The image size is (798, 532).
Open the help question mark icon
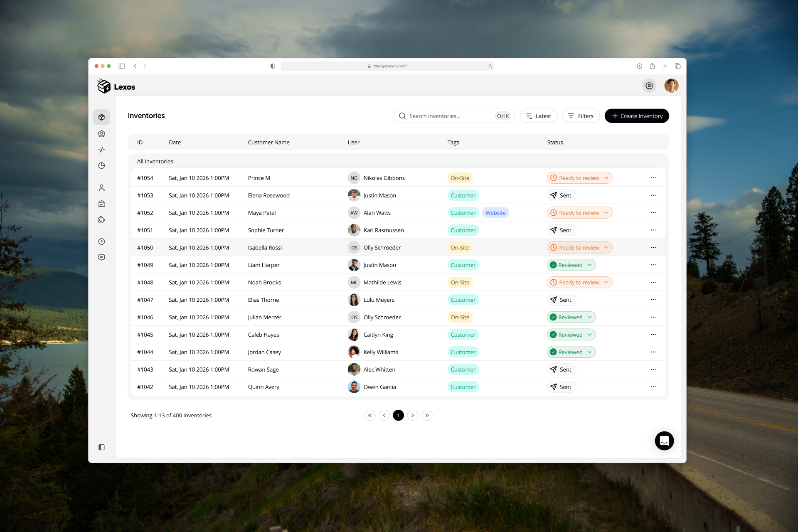coord(101,241)
